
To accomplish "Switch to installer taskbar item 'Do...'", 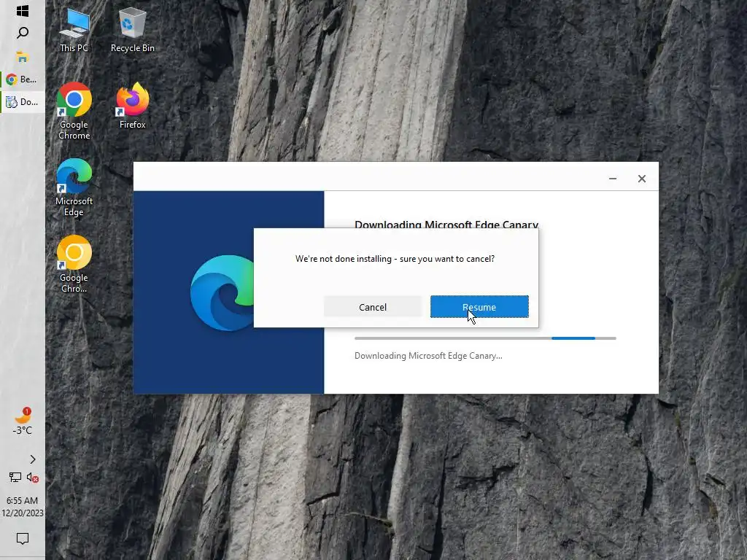I will coord(23,102).
